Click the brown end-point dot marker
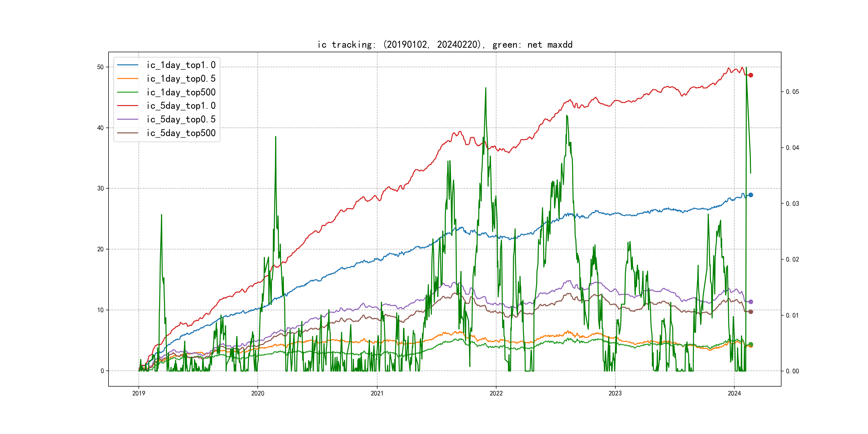The width and height of the screenshot is (868, 434). click(750, 312)
